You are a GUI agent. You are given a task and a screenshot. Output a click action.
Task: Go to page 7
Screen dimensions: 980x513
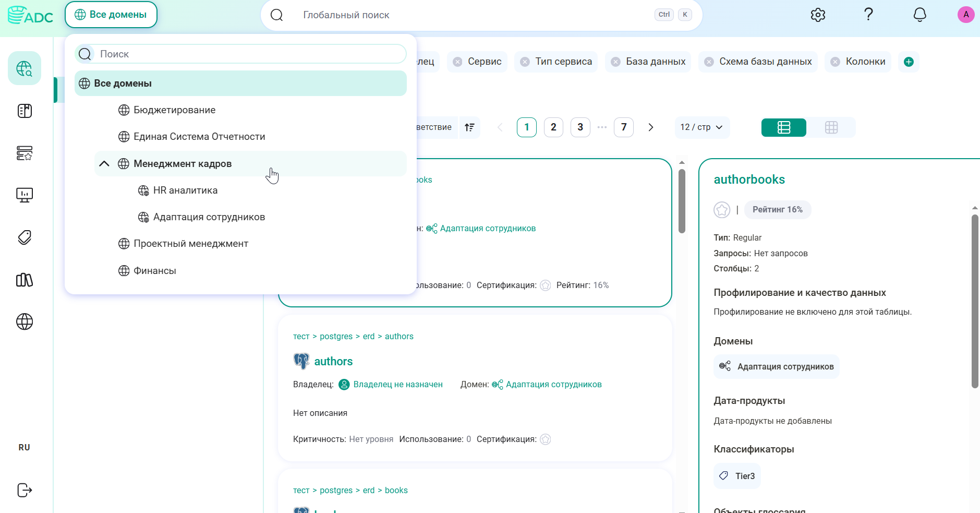pyautogui.click(x=624, y=127)
